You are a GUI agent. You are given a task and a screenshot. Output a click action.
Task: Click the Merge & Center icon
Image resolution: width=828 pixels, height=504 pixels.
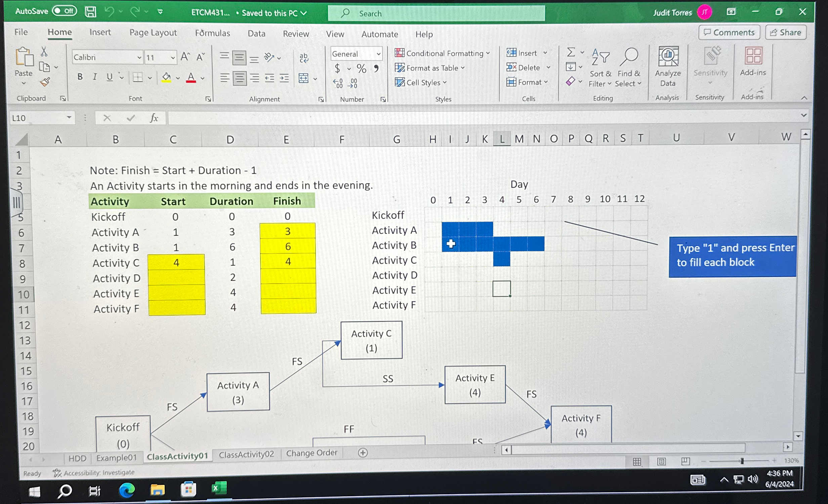point(304,78)
